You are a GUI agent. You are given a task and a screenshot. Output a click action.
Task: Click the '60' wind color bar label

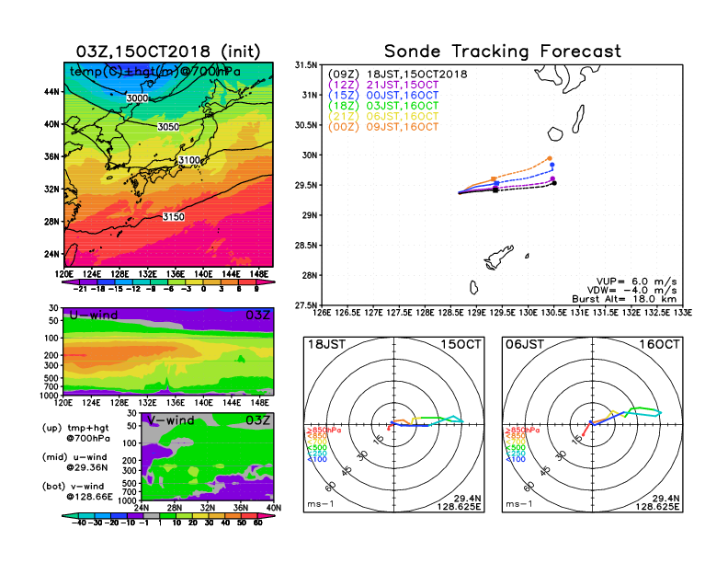pos(257,523)
